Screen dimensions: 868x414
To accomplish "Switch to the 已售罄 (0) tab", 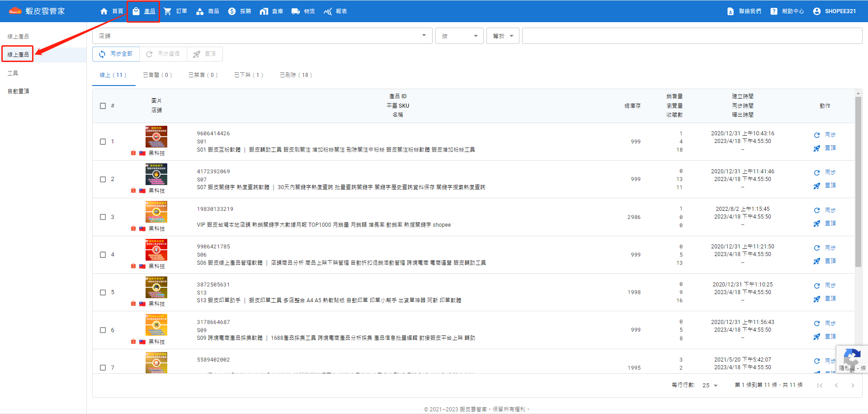I will click(157, 75).
